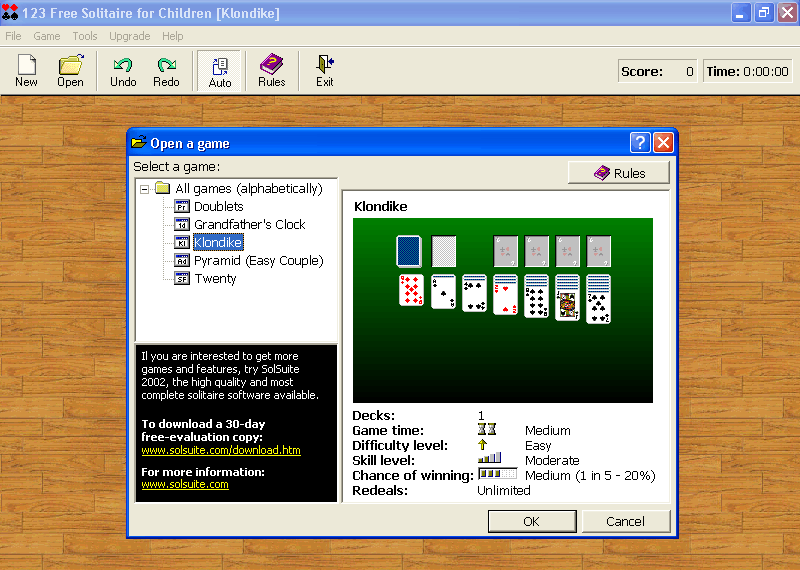Click the New game toolbar icon
The image size is (800, 570).
pos(27,70)
